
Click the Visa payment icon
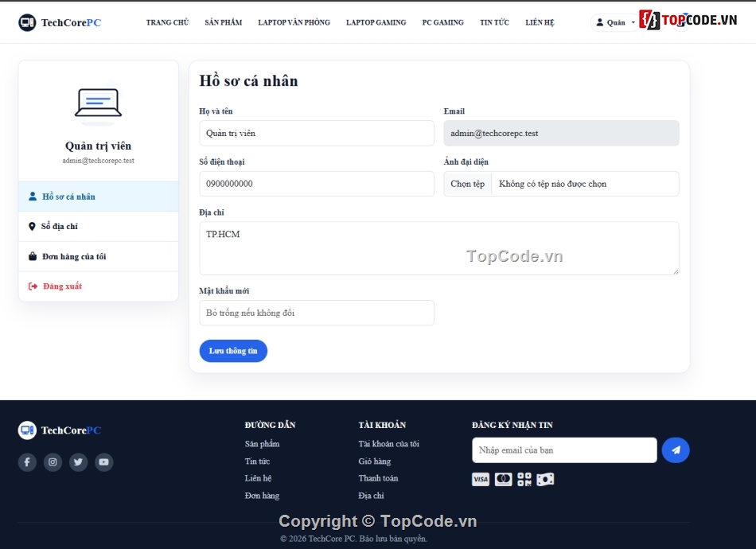tap(480, 479)
